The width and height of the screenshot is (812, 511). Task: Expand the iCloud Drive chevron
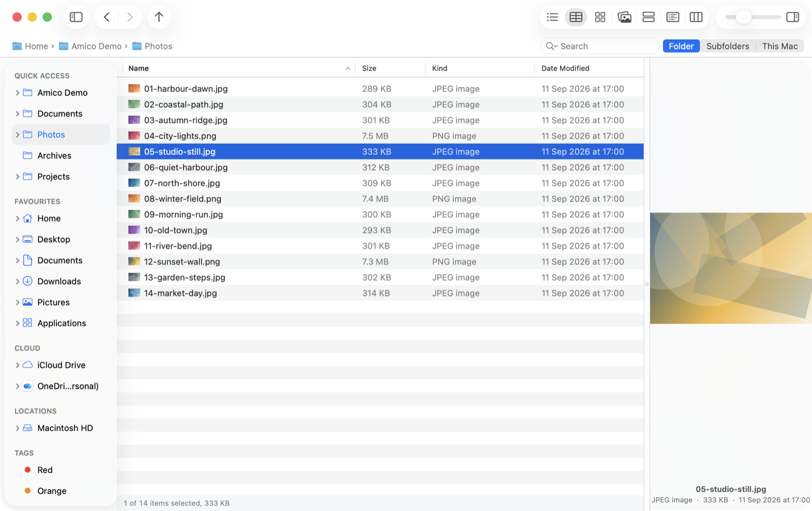coord(18,365)
